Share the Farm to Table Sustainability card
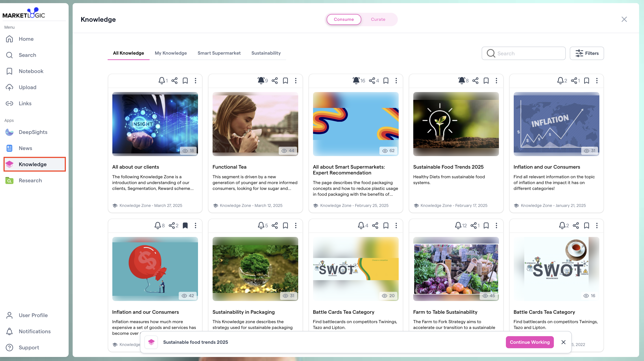This screenshot has height=361, width=644. click(x=474, y=226)
